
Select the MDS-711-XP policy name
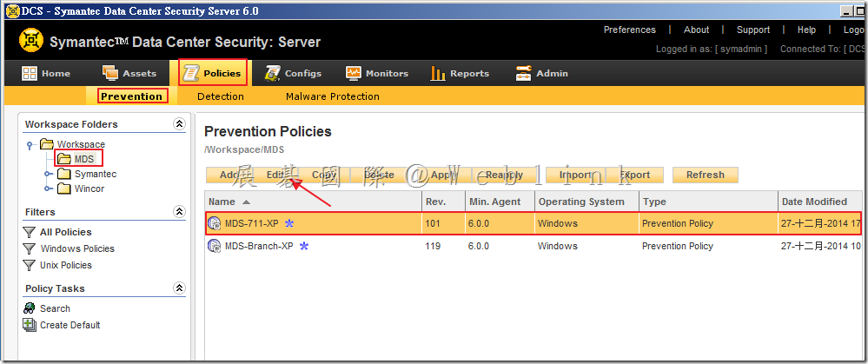[252, 224]
